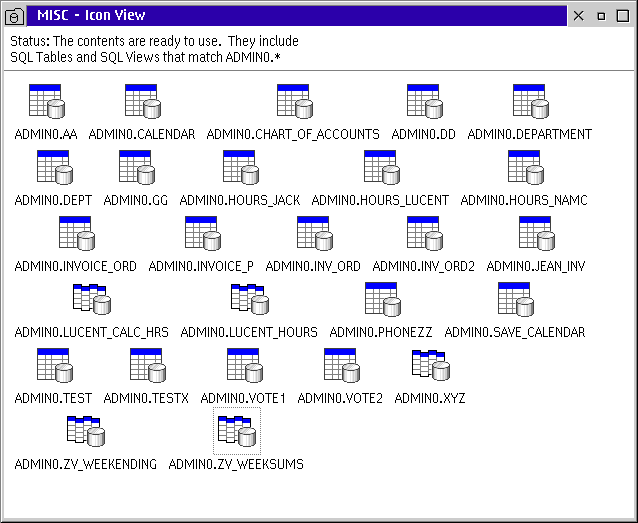Select the ADMIN0.DEPT table icon
This screenshot has width=638, height=523.
pos(55,167)
